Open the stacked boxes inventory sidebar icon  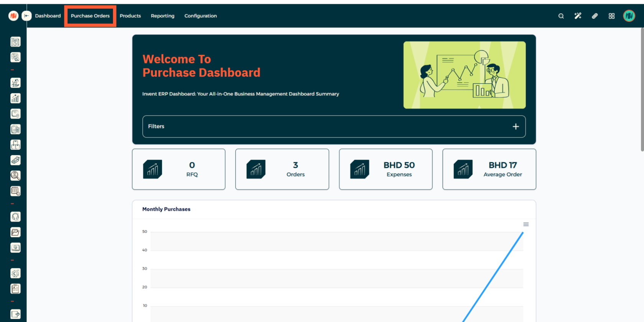point(15,145)
